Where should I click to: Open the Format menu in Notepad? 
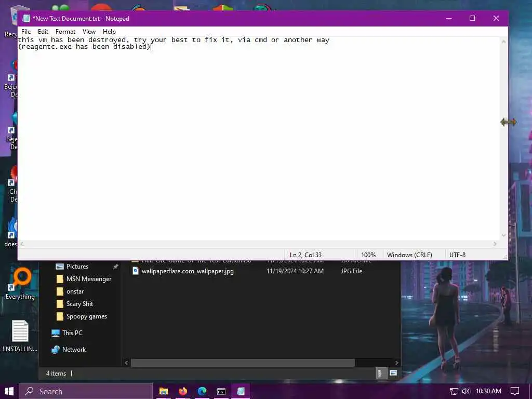pos(65,32)
